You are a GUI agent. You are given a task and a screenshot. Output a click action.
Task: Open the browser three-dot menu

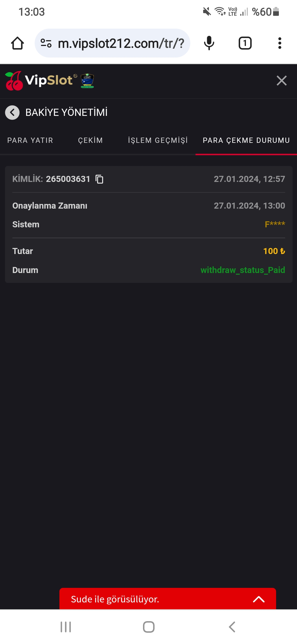[280, 43]
